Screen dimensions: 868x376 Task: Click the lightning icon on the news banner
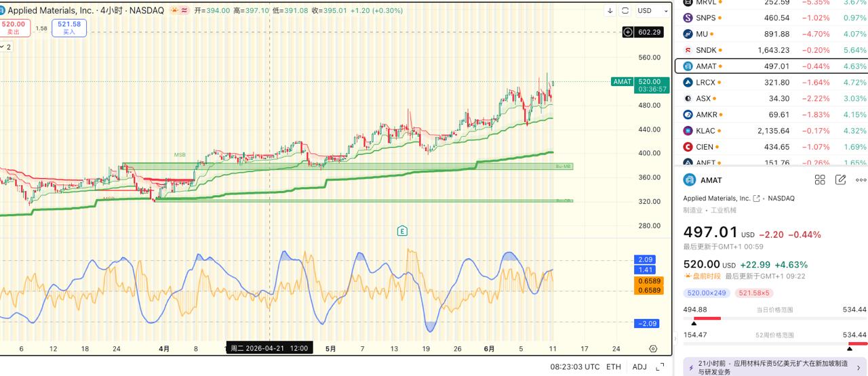[690, 368]
